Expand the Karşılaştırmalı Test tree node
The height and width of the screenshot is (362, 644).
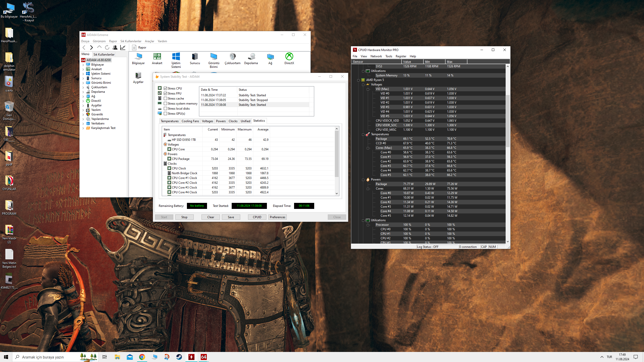[x=83, y=128]
